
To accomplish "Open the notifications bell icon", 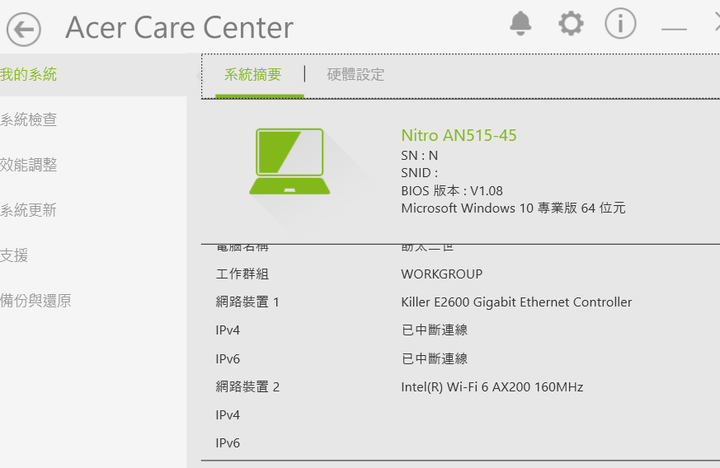I will 520,23.
